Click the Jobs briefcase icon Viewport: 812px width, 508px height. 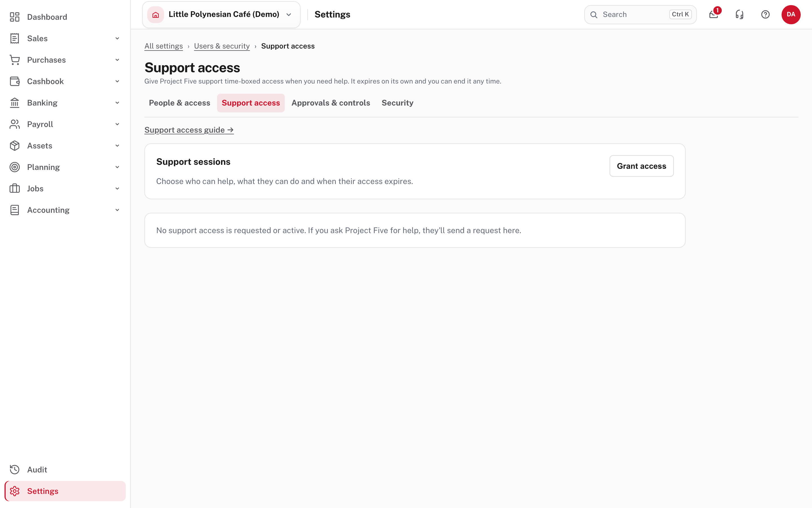point(14,189)
